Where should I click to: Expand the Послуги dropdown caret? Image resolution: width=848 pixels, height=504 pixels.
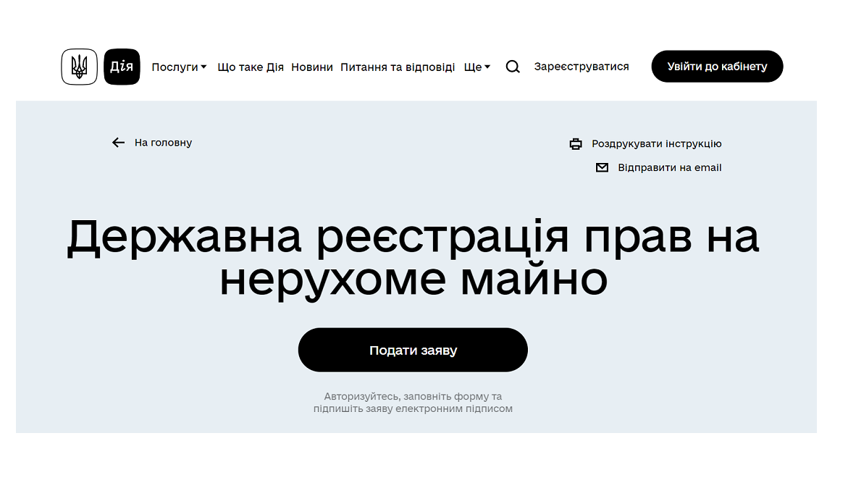(203, 67)
